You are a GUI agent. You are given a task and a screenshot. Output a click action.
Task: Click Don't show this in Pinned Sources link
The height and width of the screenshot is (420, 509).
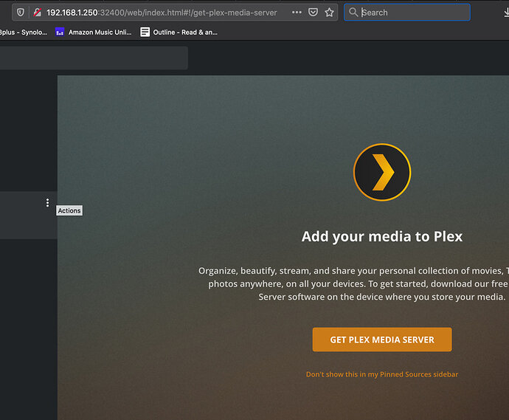[x=382, y=374]
